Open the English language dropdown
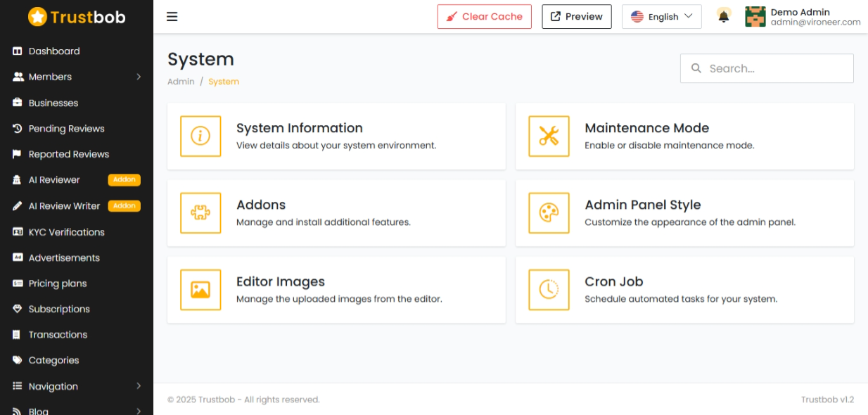 (x=661, y=17)
